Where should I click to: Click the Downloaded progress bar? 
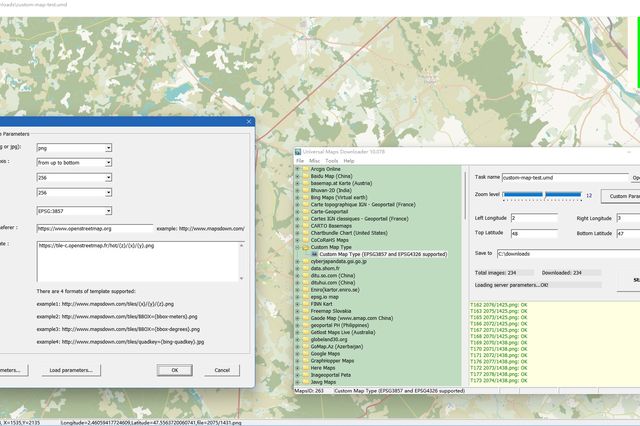[x=571, y=273]
